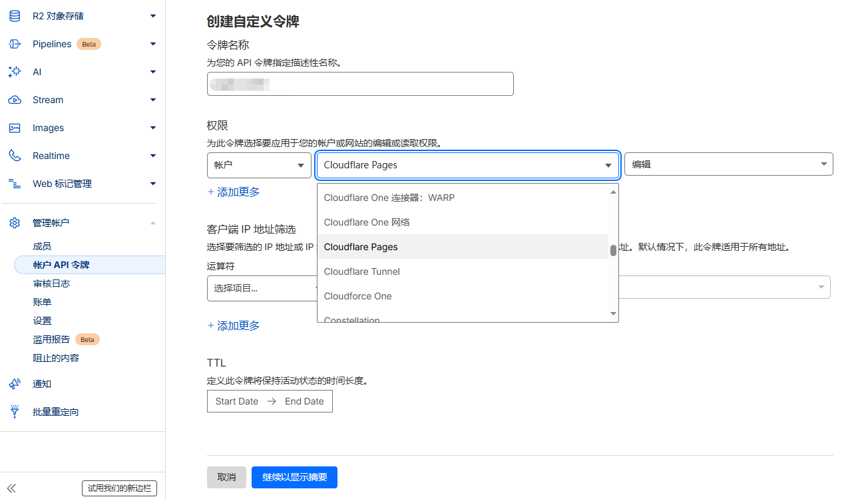Click the 令牌名称 input field
868x499 pixels.
point(360,84)
